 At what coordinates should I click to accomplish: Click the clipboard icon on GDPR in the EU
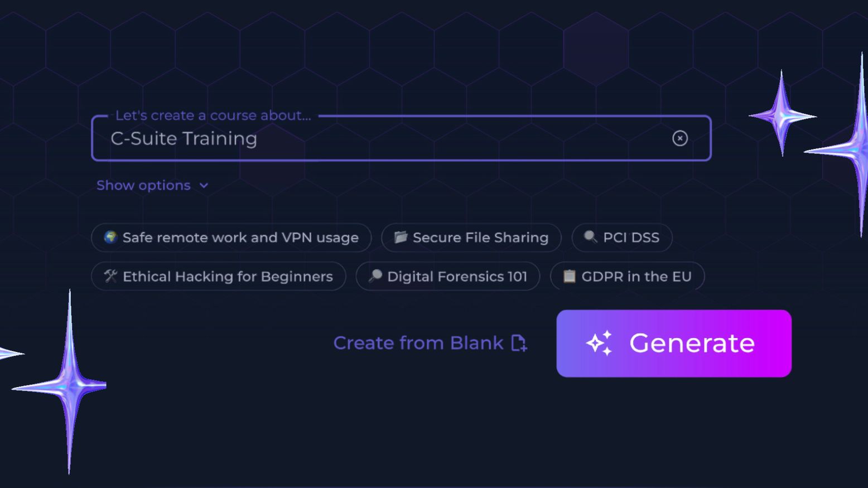point(569,276)
